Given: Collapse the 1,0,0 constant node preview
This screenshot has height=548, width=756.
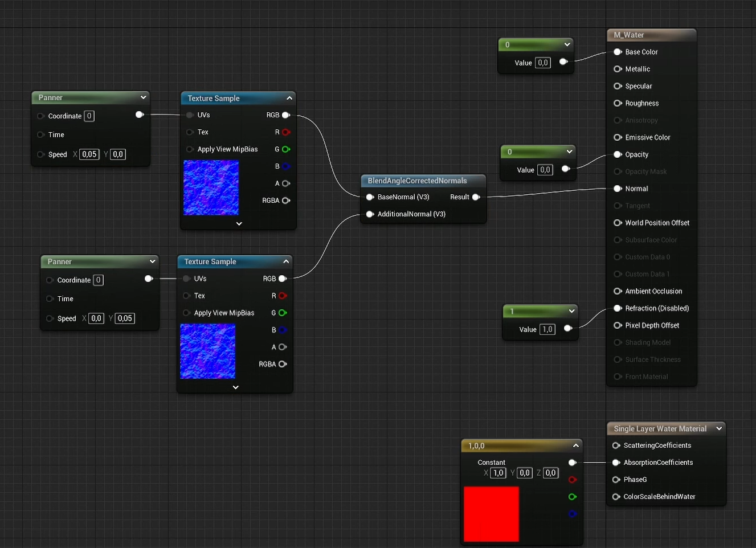Looking at the screenshot, I should pyautogui.click(x=576, y=445).
